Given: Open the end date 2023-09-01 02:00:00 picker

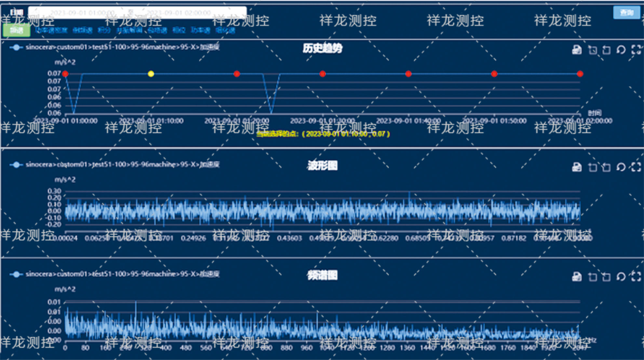Looking at the screenshot, I should tap(178, 13).
